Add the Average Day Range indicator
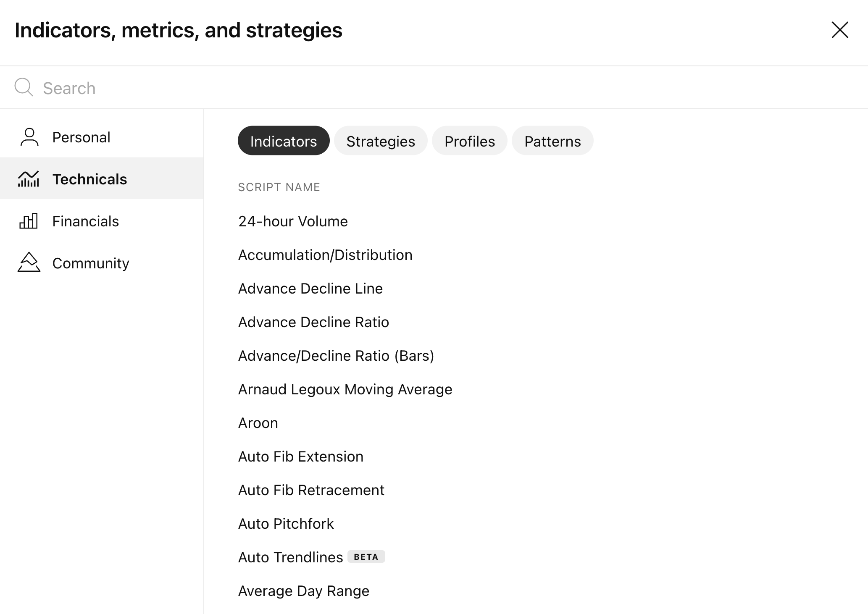 (x=303, y=591)
